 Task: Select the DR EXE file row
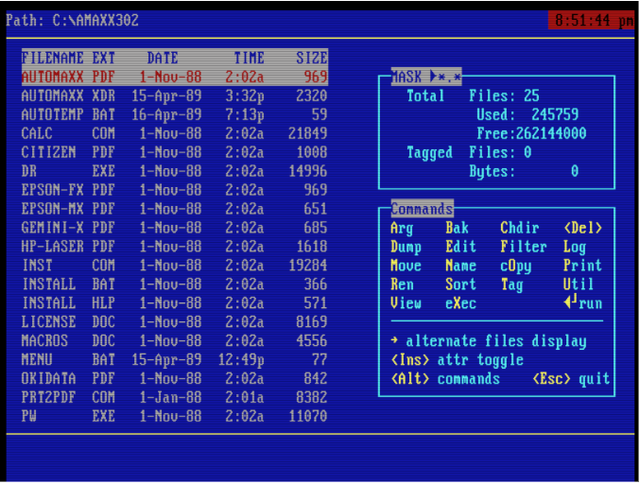tap(175, 171)
